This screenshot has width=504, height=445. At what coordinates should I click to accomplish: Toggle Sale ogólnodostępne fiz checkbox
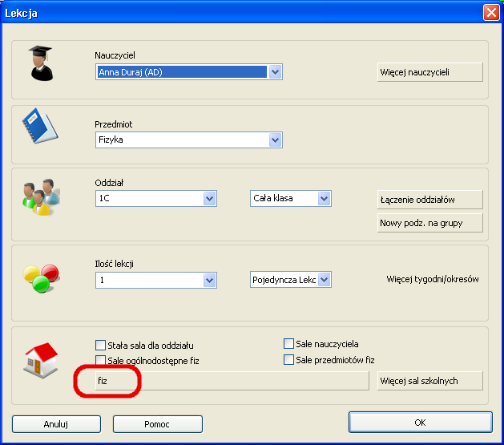(x=101, y=361)
